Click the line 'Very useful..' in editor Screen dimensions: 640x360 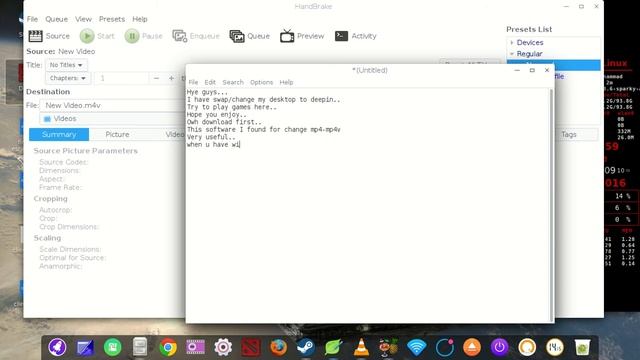(x=211, y=137)
